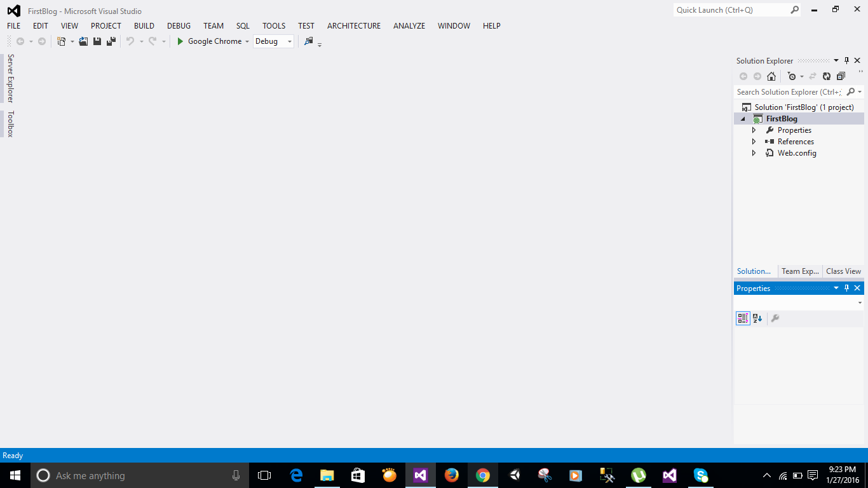Open the DEBUG menu
The image size is (868, 488).
click(179, 26)
